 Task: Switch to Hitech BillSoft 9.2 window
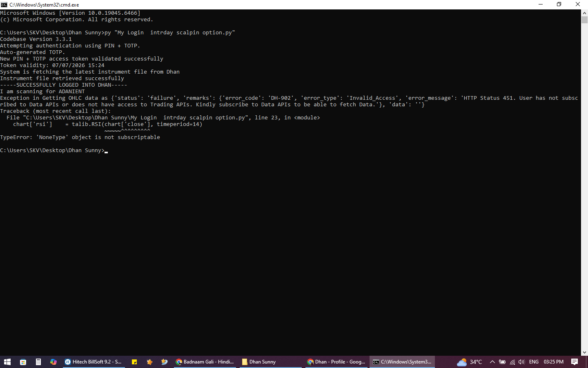coord(94,362)
